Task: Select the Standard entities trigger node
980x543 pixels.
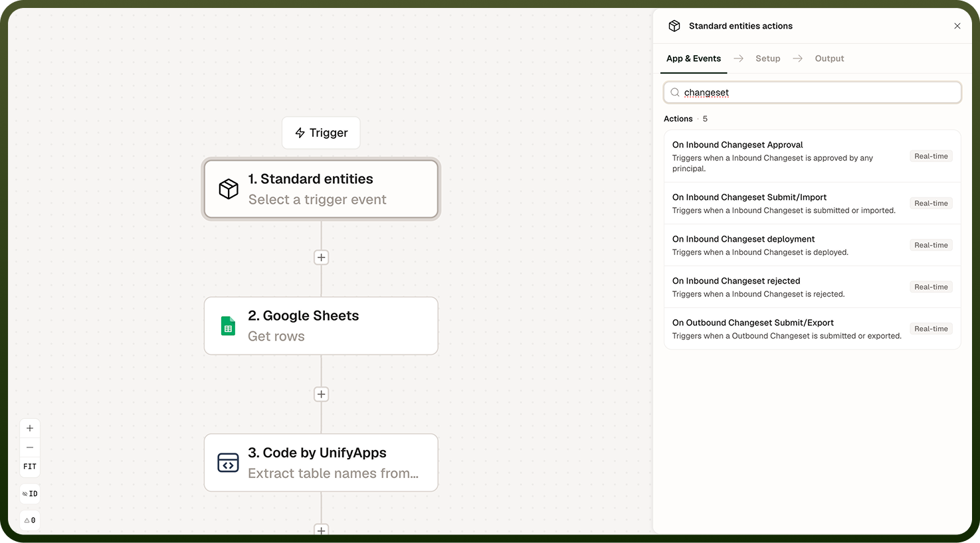Action: point(321,189)
